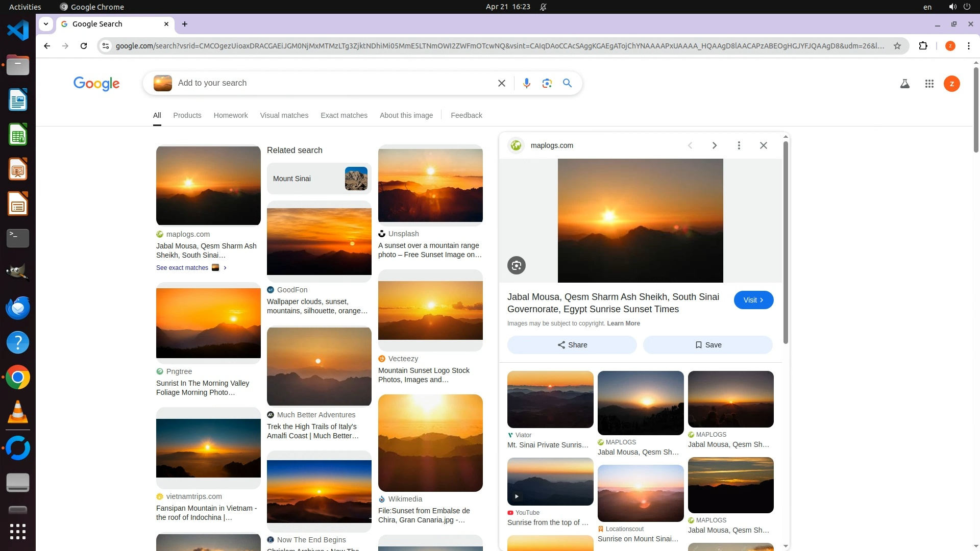Switch to Visual matches tab
Image resolution: width=980 pixels, height=551 pixels.
coord(284,115)
